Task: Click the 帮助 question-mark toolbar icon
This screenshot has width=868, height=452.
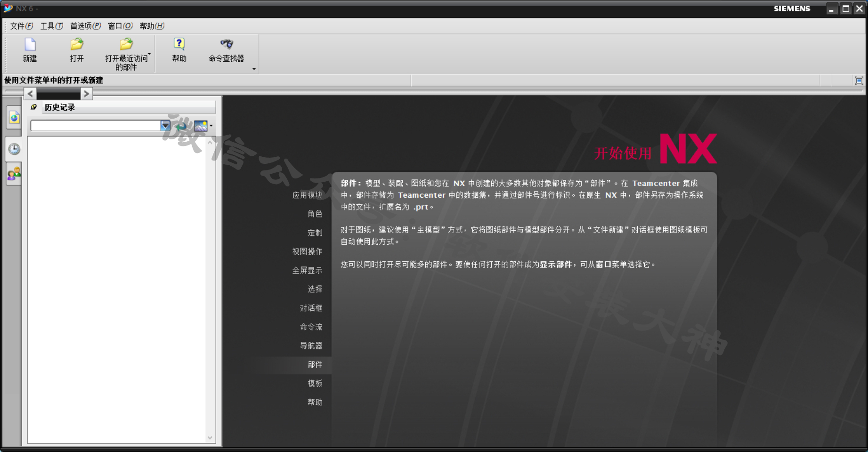Action: (x=179, y=45)
